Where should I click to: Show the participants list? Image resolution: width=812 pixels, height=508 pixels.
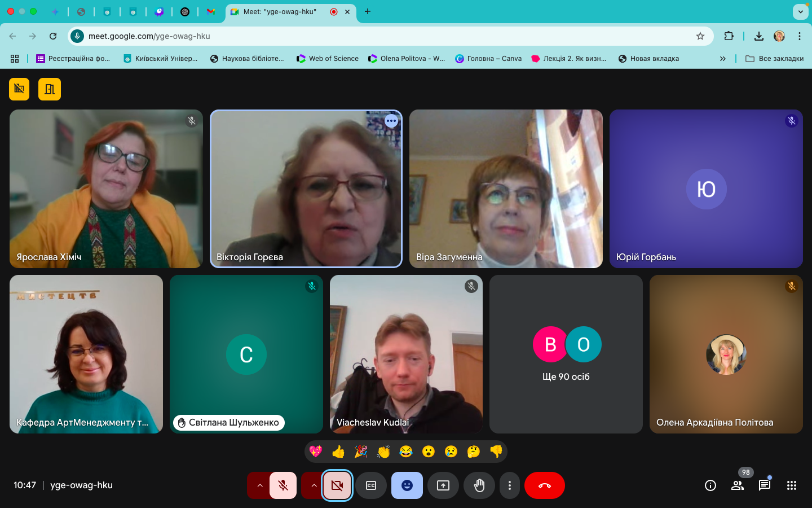pos(737,485)
